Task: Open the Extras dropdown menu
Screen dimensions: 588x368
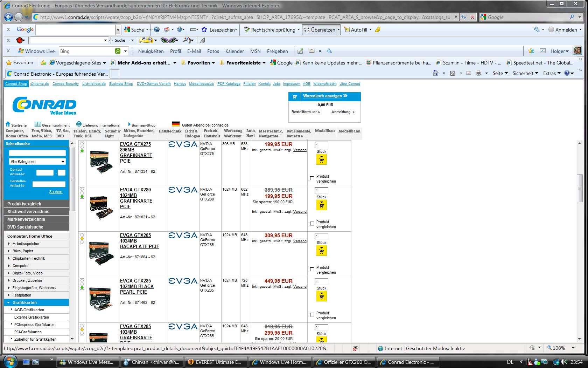Action: coord(552,73)
